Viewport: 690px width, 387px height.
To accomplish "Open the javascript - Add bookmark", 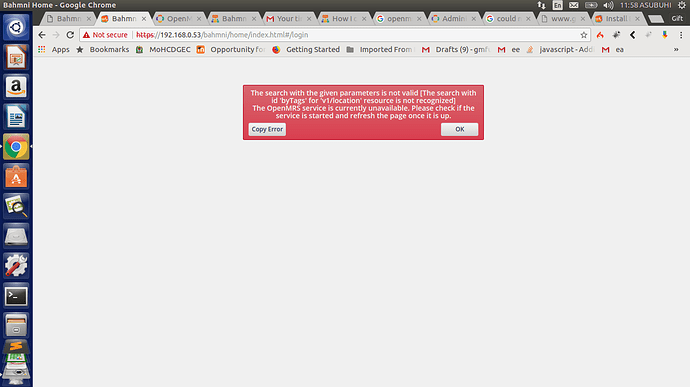I will pyautogui.click(x=560, y=50).
